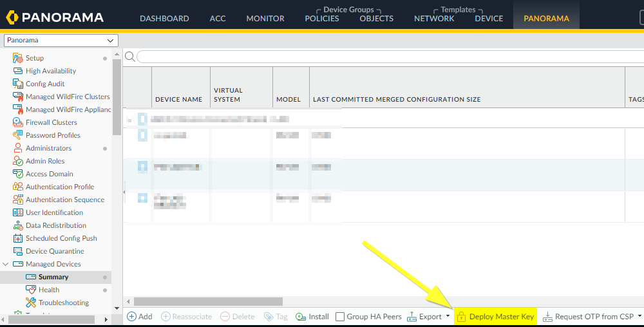Click the Managed WildFire Appliances icon
This screenshot has height=327, width=644.
click(17, 109)
